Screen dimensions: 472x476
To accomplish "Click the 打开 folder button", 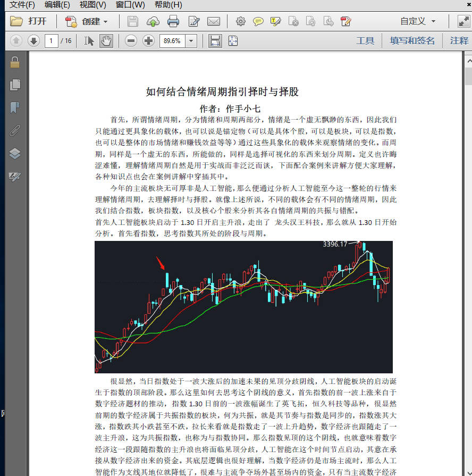I will click(x=28, y=21).
